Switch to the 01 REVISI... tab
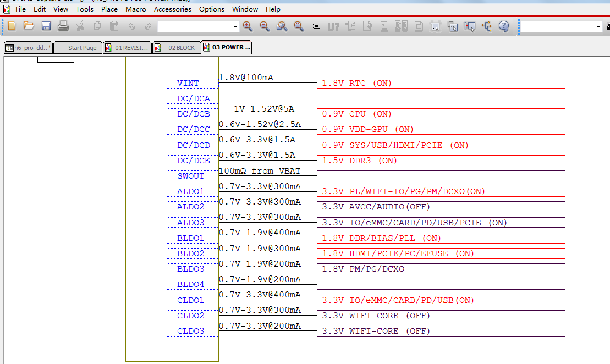The width and height of the screenshot is (610, 364). pos(127,47)
